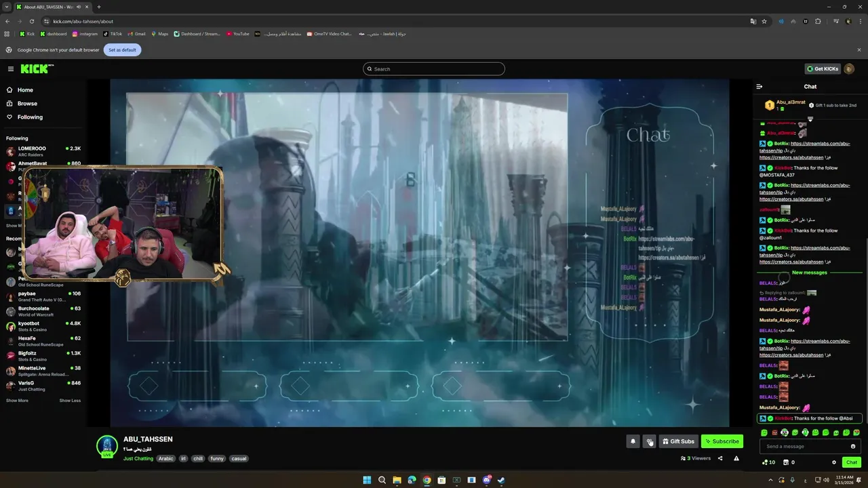Mute the About ABU_TAHSSEN tab audio icon
Viewport: 868px width, 488px height.
coord(79,7)
